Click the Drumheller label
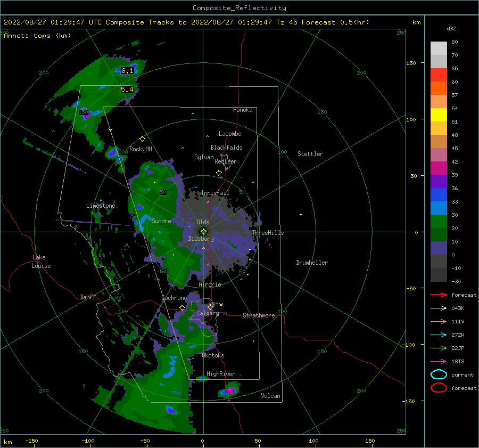The height and width of the screenshot is (448, 479). (x=312, y=263)
